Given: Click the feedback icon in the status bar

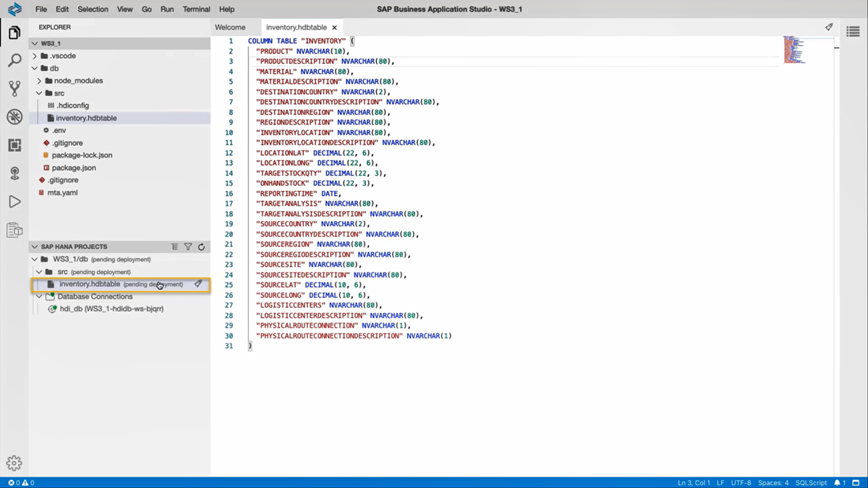Looking at the screenshot, I should click(x=856, y=483).
